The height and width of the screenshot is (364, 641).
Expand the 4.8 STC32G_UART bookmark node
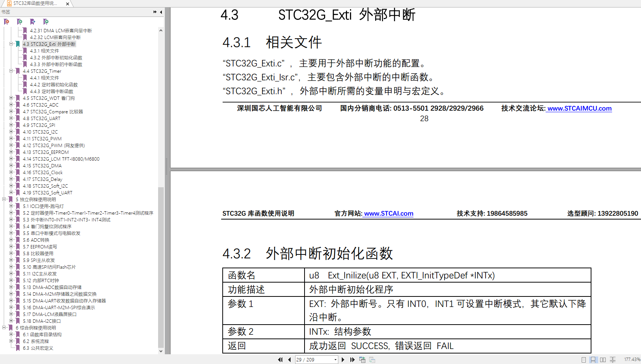coord(11,118)
